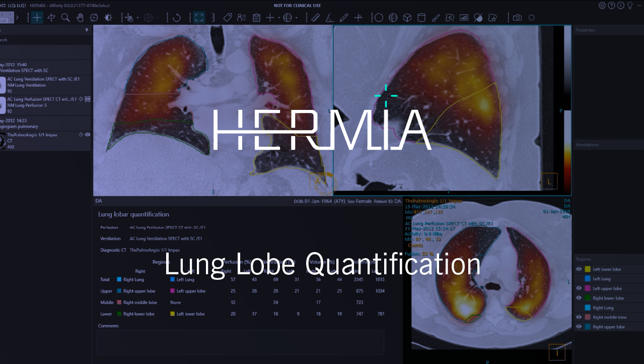644x364 pixels.
Task: Choose the angle measurement tool
Action: (329, 18)
